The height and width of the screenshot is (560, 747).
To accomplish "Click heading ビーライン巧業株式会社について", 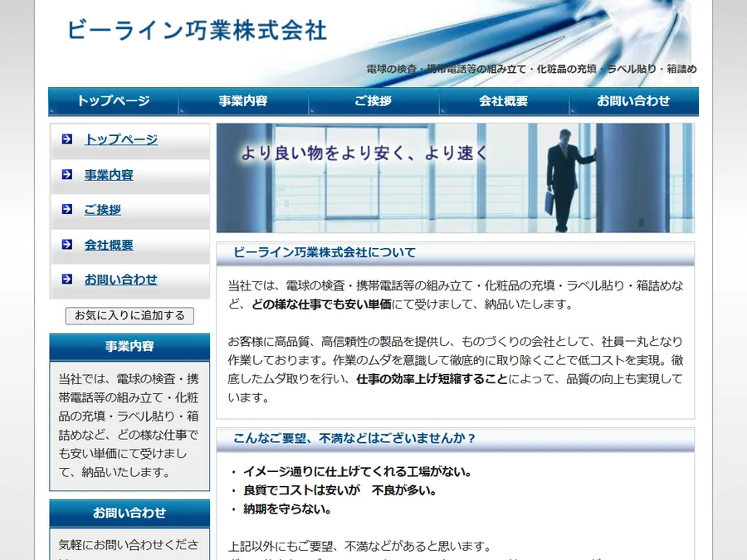I will [325, 252].
